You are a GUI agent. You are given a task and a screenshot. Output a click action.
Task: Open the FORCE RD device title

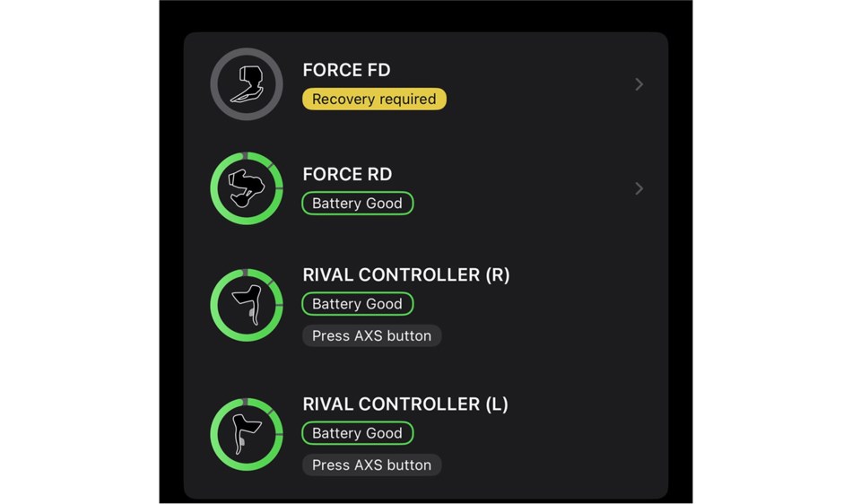click(347, 174)
